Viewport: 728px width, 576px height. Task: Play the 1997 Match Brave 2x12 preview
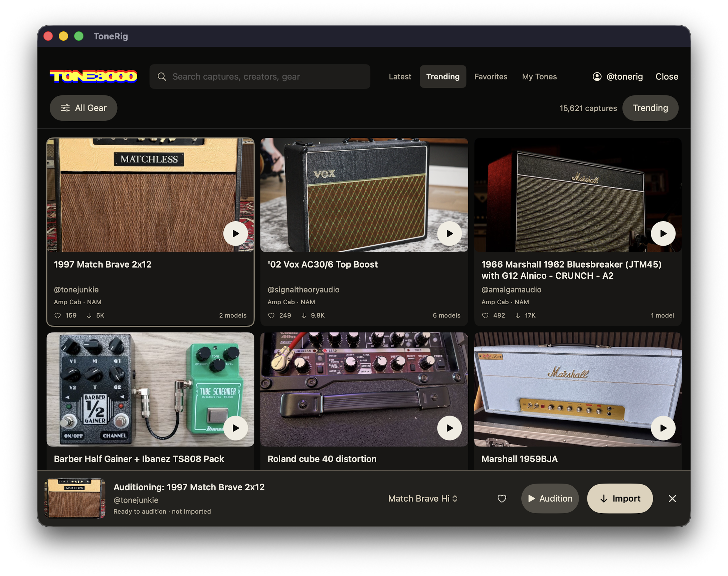[x=235, y=233]
